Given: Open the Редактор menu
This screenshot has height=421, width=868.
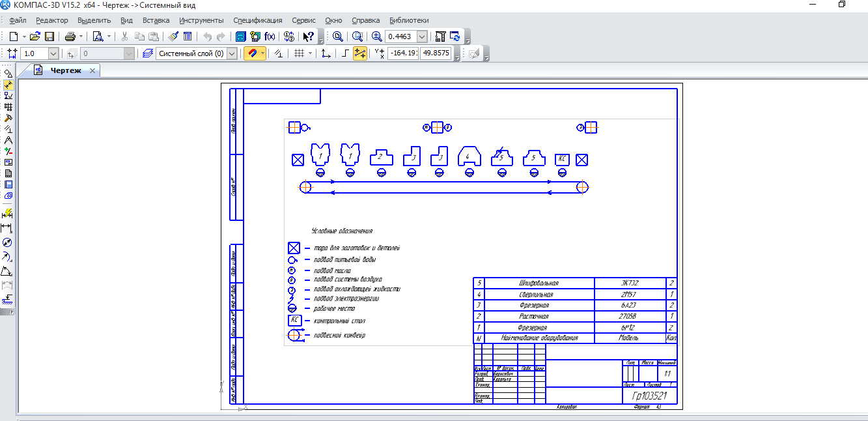Looking at the screenshot, I should tap(52, 20).
